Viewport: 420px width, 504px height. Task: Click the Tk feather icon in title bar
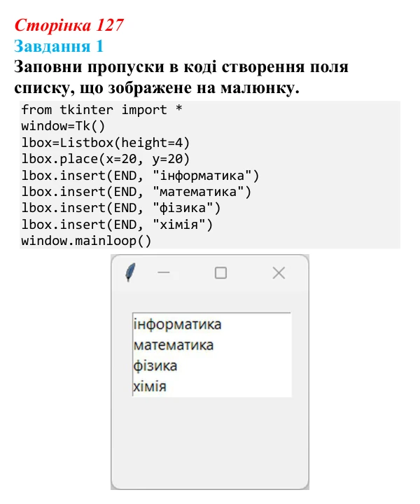130,272
